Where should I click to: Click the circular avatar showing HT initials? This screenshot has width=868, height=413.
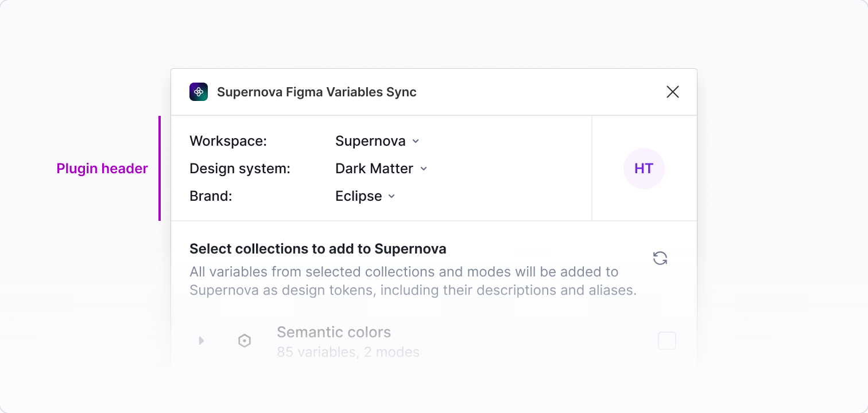click(x=644, y=168)
